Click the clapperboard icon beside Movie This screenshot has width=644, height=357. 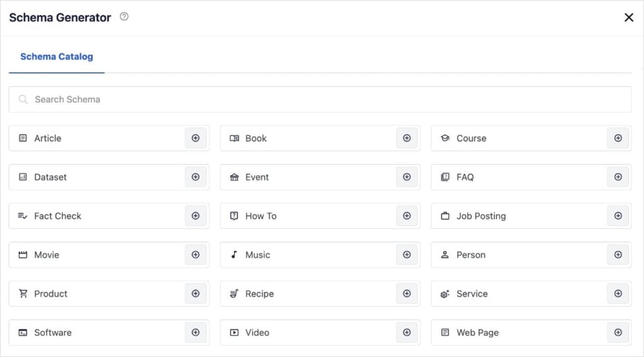(23, 255)
